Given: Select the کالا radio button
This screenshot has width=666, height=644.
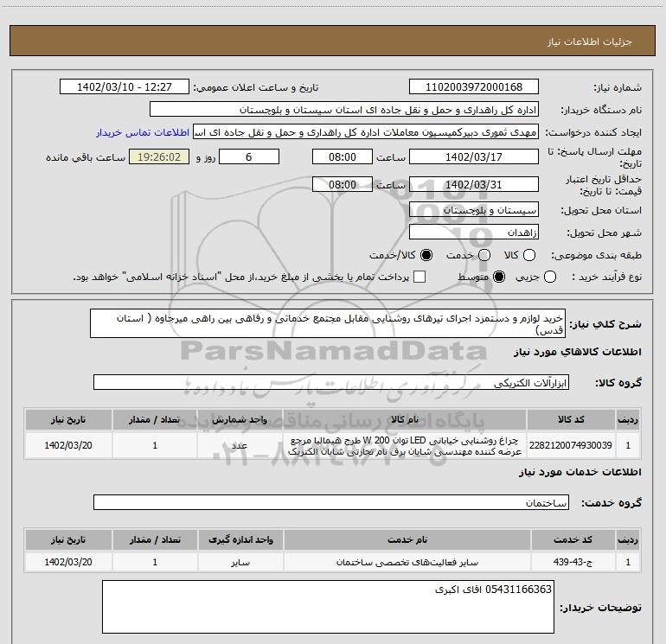Looking at the screenshot, I should coord(529,255).
